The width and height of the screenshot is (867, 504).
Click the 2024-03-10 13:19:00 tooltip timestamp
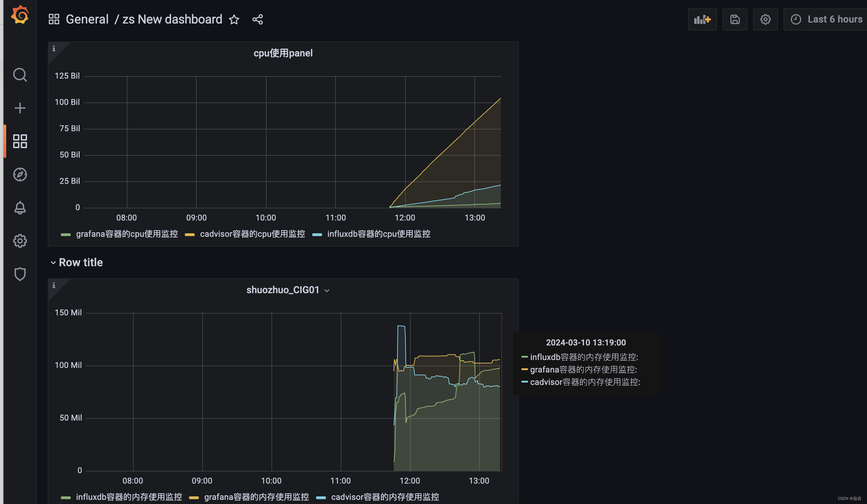click(x=586, y=342)
